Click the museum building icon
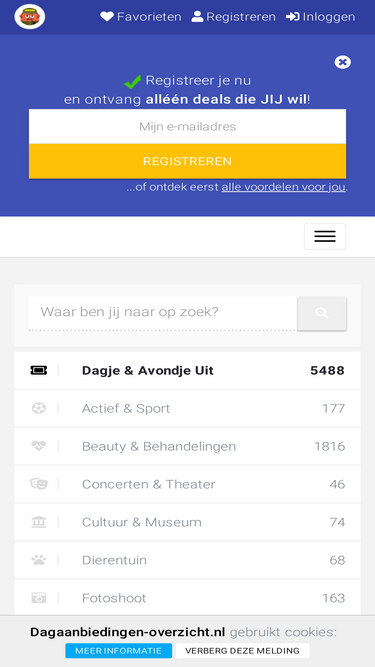The height and width of the screenshot is (667, 375). [x=39, y=522]
